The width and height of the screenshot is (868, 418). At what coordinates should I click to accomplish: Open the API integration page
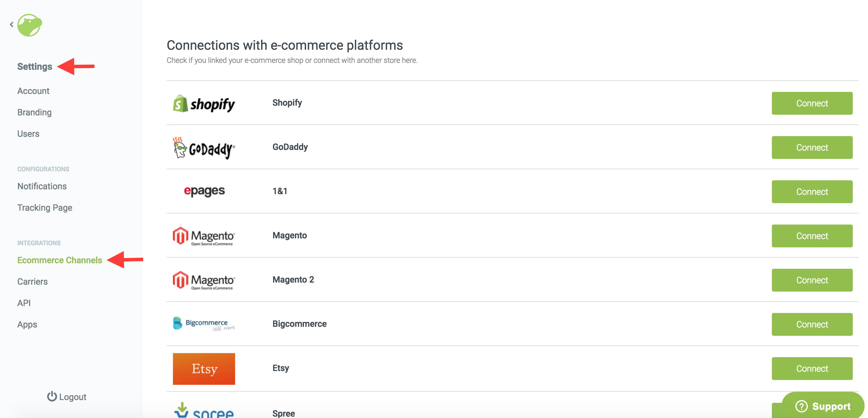(24, 303)
